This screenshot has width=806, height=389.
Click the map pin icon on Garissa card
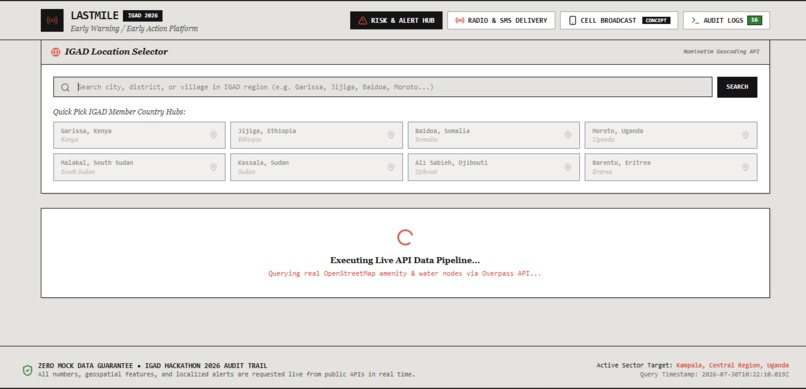tap(213, 135)
